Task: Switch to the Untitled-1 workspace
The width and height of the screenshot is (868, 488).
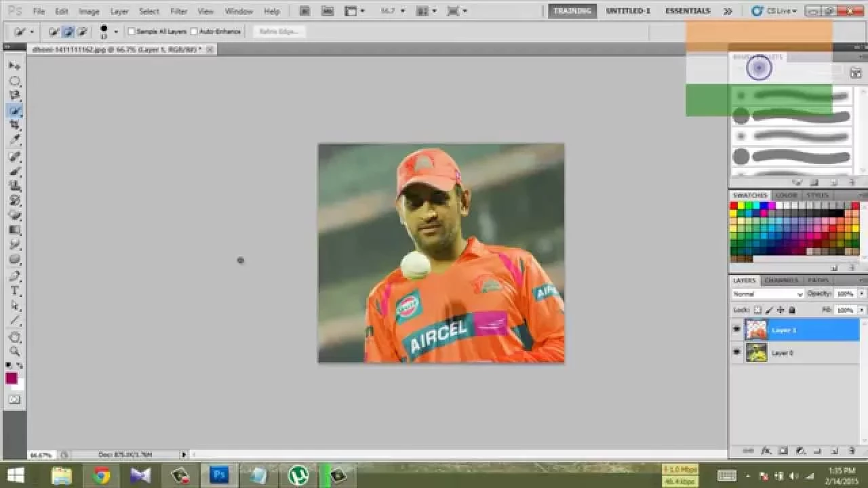Action: pos(628,11)
